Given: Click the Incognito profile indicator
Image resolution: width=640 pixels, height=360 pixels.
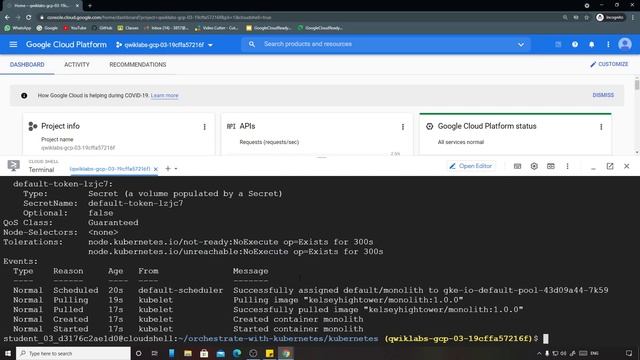Looking at the screenshot, I should (x=610, y=18).
